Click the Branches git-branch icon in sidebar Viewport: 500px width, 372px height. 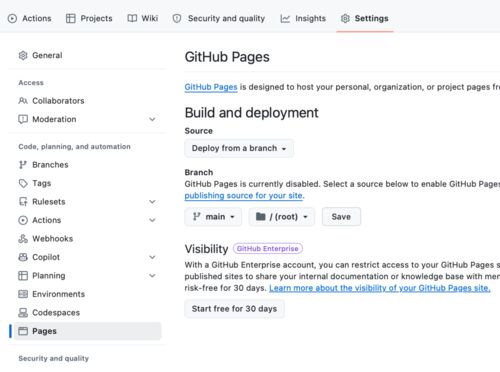pos(23,165)
